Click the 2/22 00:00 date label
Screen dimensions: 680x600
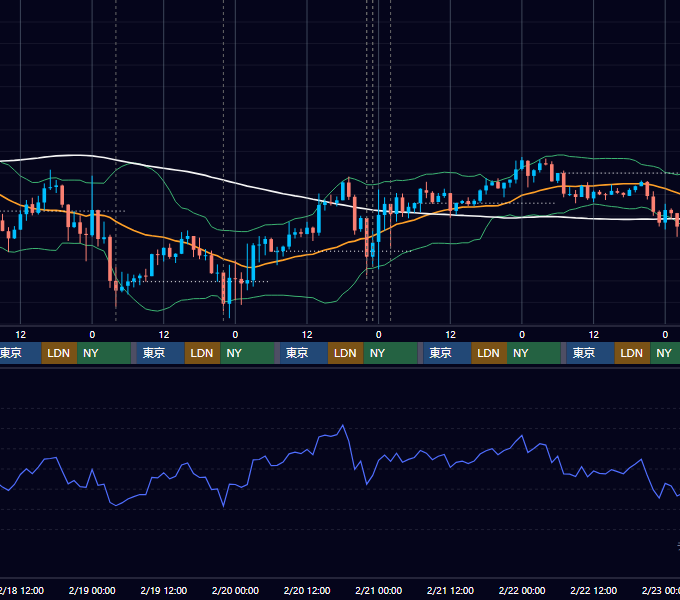[x=522, y=590]
